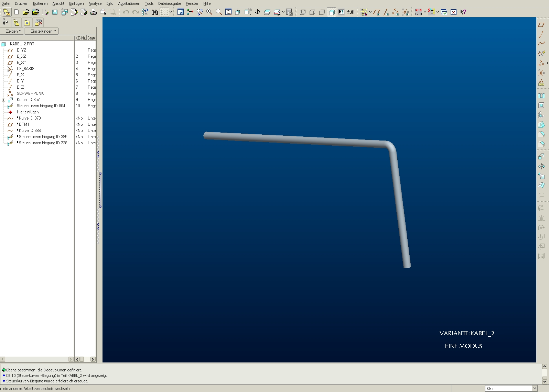Select the sketch tool with pencil icon

pyautogui.click(x=541, y=53)
